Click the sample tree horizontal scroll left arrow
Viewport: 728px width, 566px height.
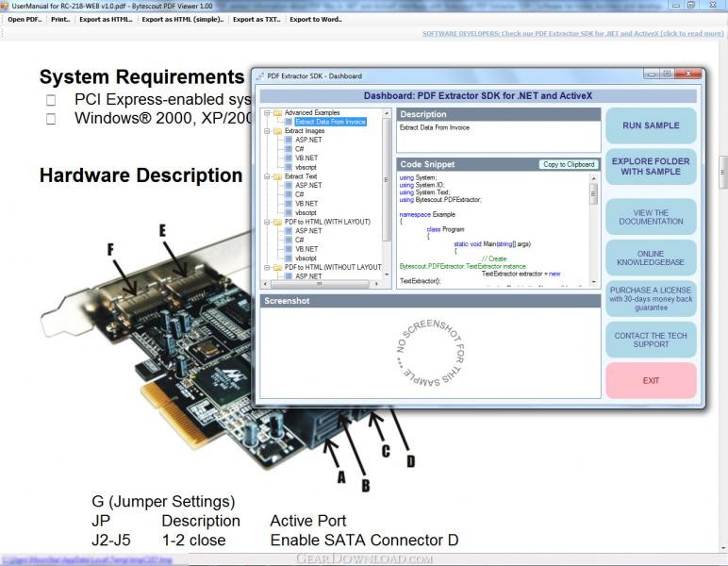click(x=266, y=284)
